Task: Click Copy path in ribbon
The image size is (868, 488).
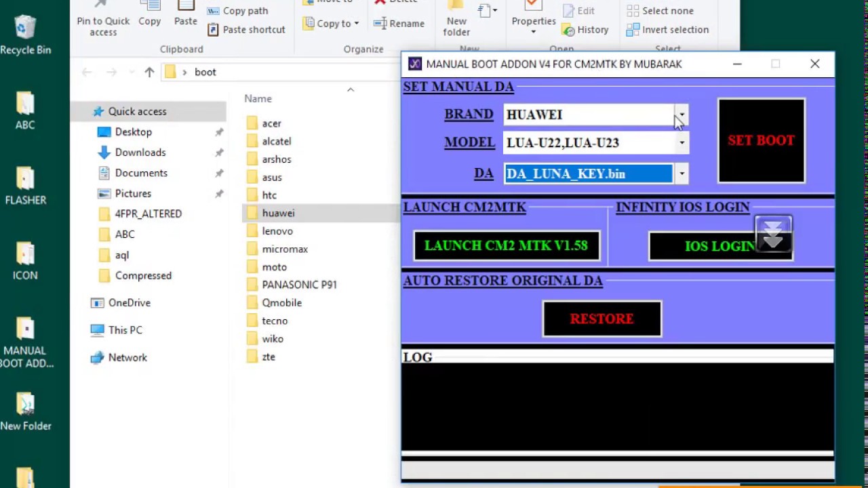Action: [x=238, y=11]
